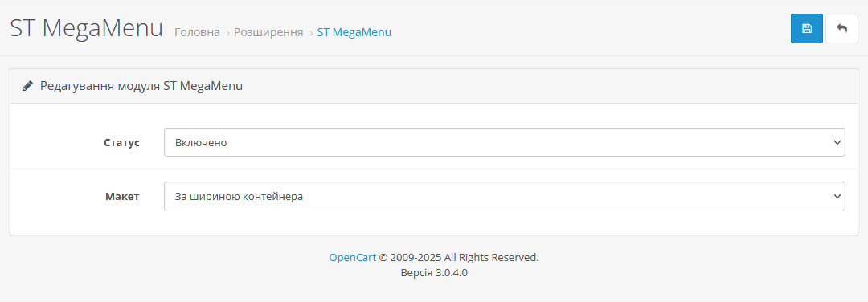Click the 2009-2025 All Rights Reserved text
Viewport: 868px width, 302px height.
click(x=465, y=257)
